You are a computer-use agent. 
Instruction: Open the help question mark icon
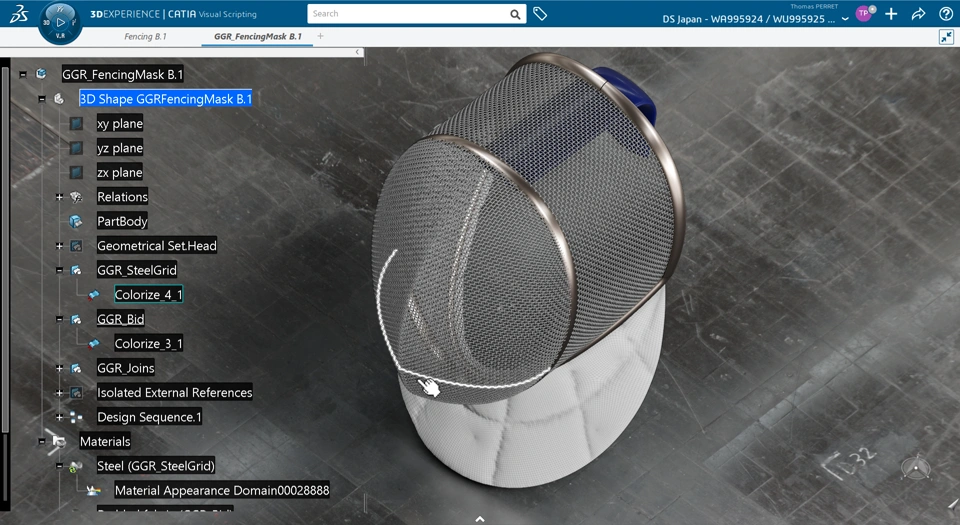(946, 14)
